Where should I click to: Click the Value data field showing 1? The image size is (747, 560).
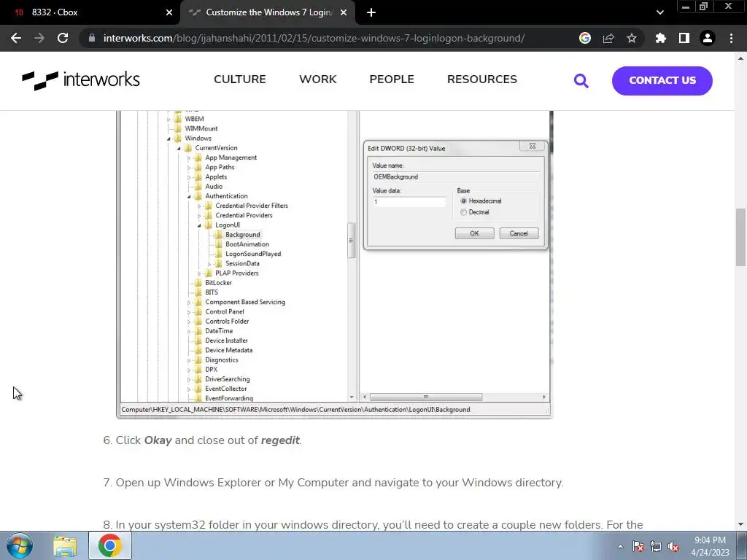pos(409,202)
